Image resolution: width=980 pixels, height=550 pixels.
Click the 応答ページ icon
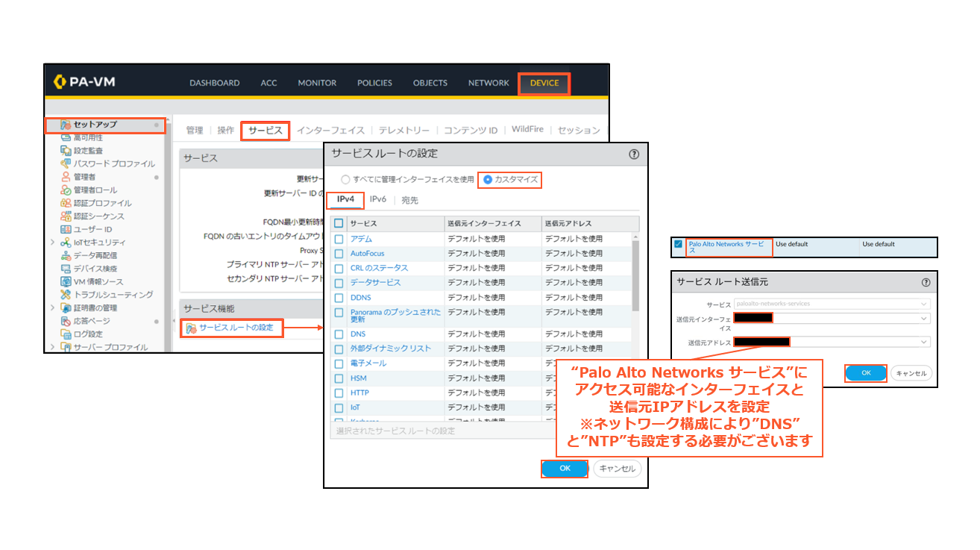(66, 321)
